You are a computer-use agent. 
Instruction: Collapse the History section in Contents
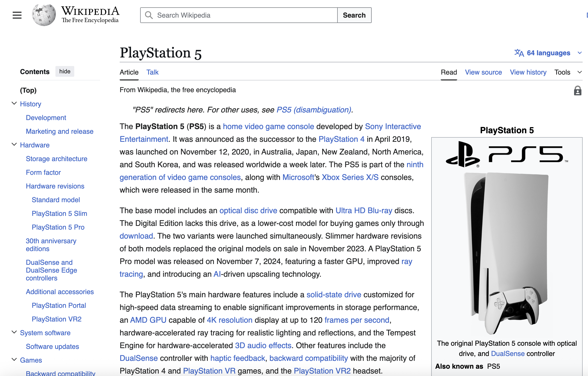(x=14, y=103)
